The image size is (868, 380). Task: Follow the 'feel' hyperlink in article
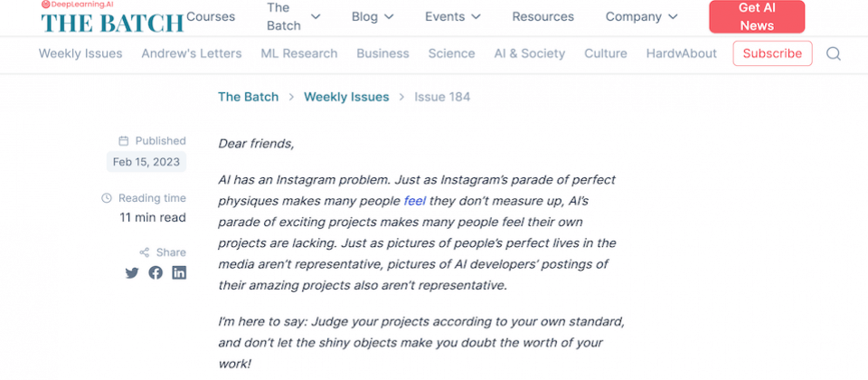click(x=415, y=201)
